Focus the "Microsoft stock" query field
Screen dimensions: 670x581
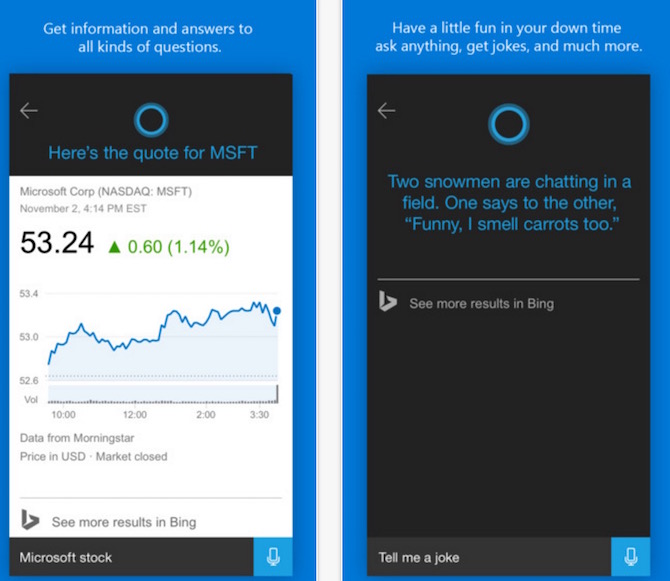click(x=130, y=557)
